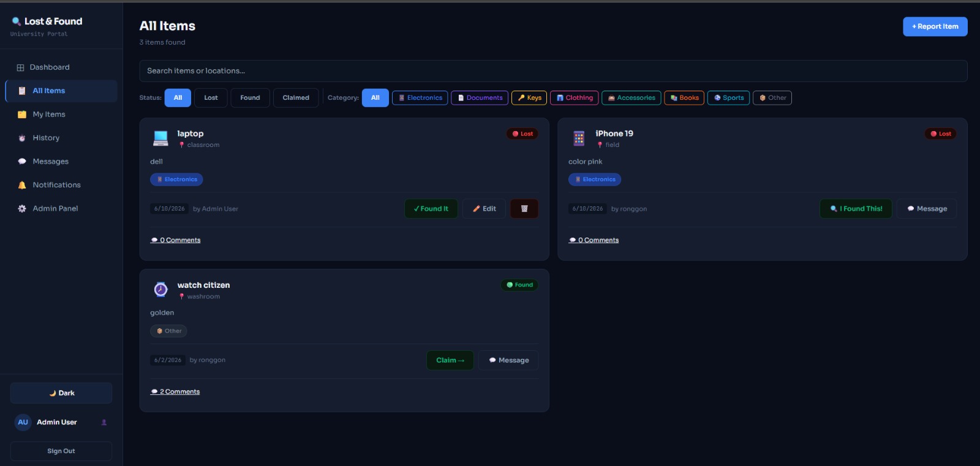Filter by Documents category chip
The width and height of the screenshot is (980, 466).
coord(480,98)
